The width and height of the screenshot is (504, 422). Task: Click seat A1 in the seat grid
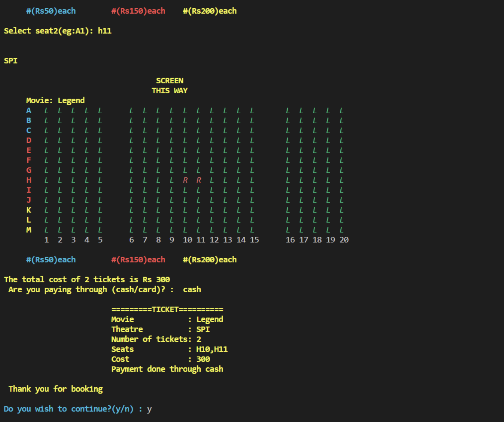(x=46, y=111)
